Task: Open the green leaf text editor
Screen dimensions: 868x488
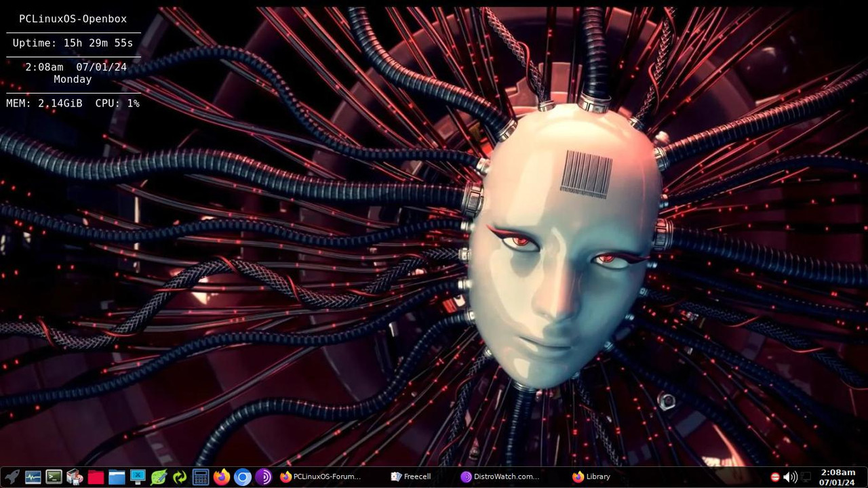Action: pyautogui.click(x=159, y=477)
